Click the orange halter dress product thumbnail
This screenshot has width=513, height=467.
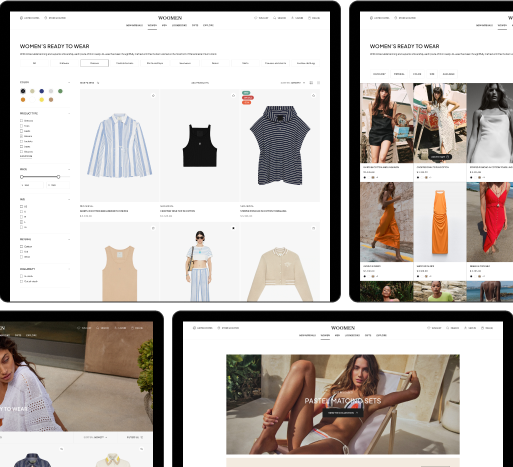[440, 222]
